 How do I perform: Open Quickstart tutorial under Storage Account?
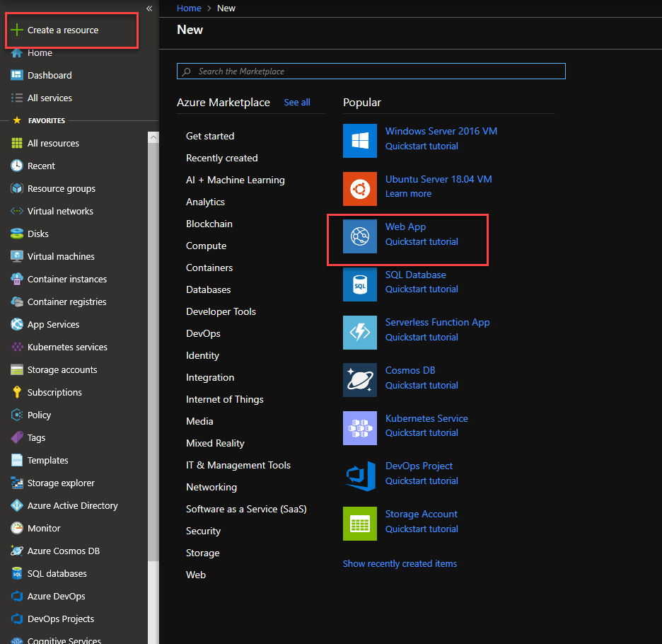pos(422,529)
